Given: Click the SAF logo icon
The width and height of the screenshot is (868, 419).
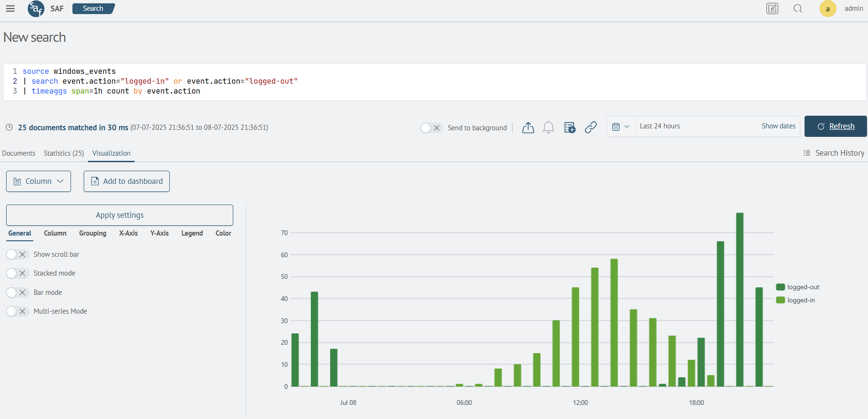Looking at the screenshot, I should [36, 8].
